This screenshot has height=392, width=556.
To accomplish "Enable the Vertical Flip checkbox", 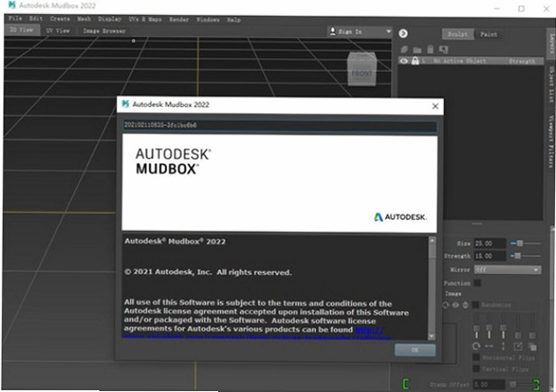I will pos(476,369).
